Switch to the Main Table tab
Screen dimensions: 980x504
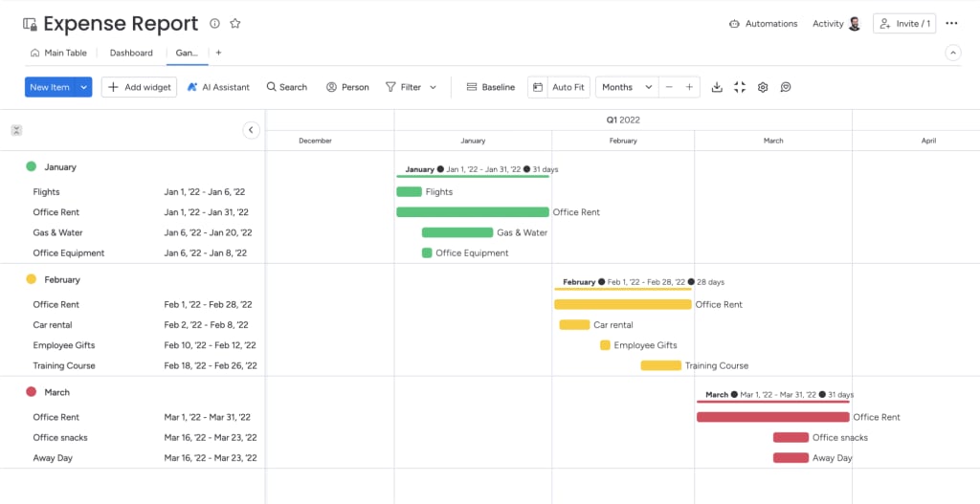coord(58,54)
